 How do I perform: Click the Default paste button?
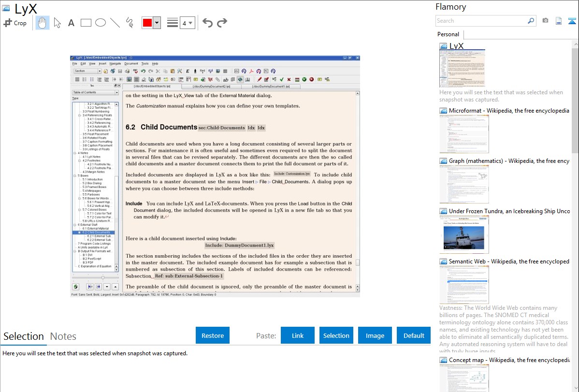[414, 335]
